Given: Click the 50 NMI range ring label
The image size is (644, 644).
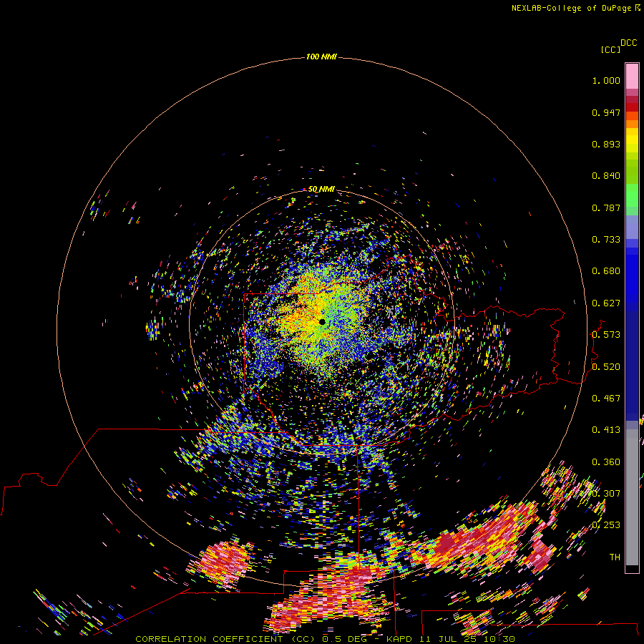Looking at the screenshot, I should (x=321, y=189).
